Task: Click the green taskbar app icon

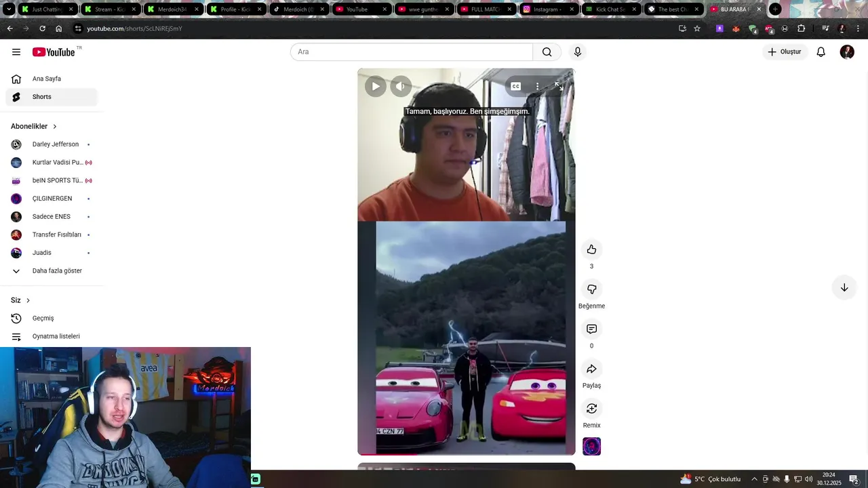Action: [x=256, y=479]
